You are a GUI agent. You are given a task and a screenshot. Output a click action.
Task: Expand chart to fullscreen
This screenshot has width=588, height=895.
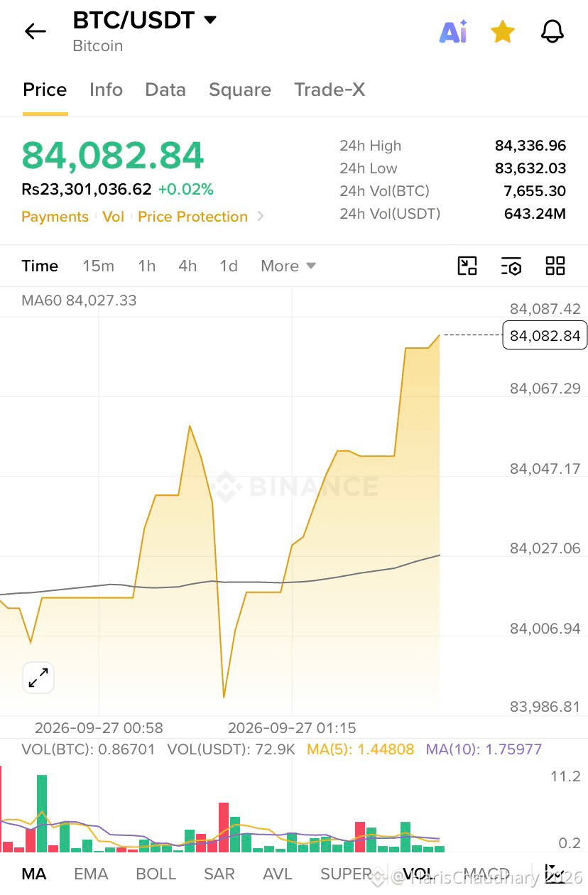click(38, 678)
